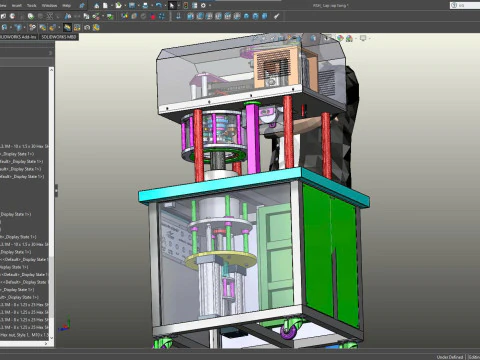Activate the Select cursor tool
480x360 pixels.
[172, 6]
